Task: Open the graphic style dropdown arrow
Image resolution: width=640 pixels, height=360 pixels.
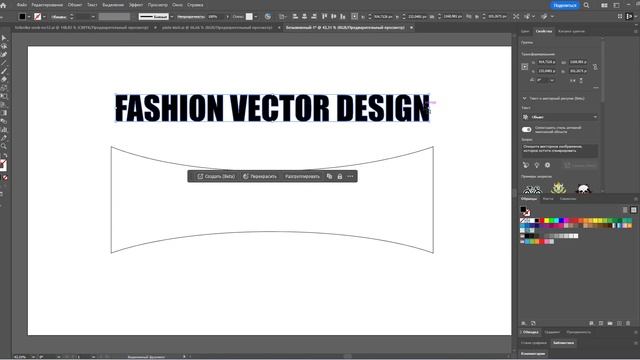Action: [256, 17]
